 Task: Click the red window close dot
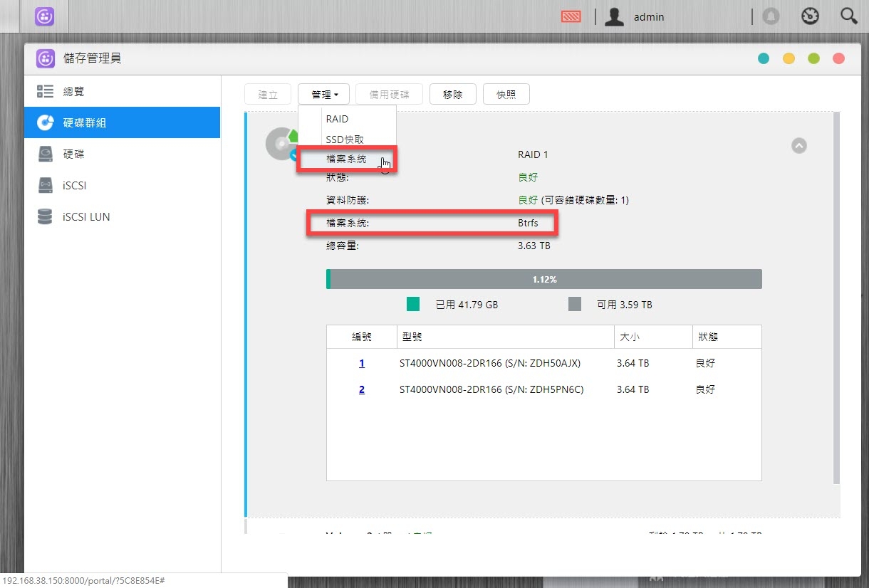(x=838, y=59)
